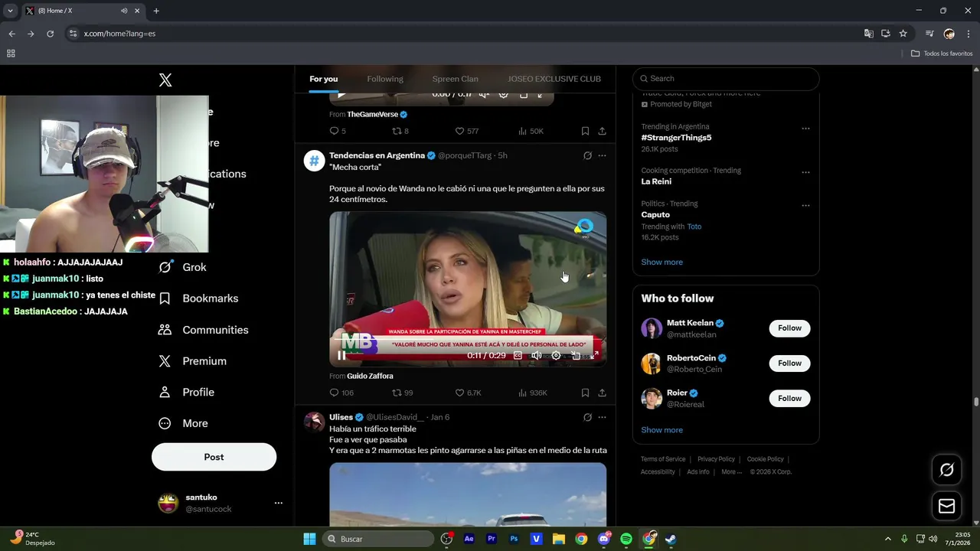
Task: Share the Tendencias en Argentina post
Action: [x=602, y=393]
